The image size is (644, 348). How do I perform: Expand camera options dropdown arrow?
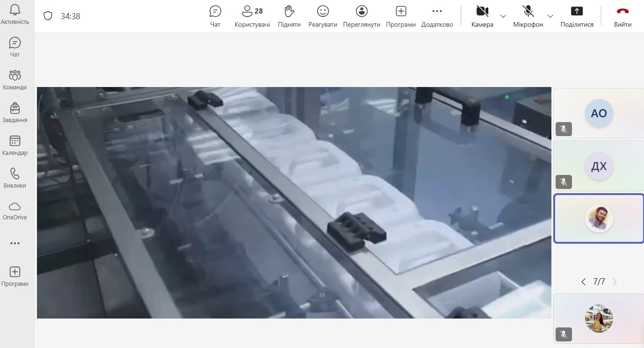tap(503, 16)
